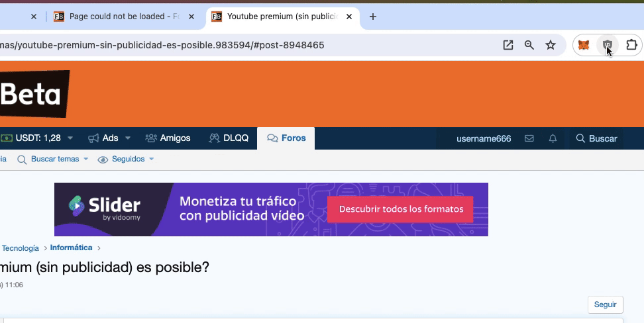Image resolution: width=644 pixels, height=323 pixels.
Task: Open the Extensions puzzle-piece menu
Action: (631, 45)
